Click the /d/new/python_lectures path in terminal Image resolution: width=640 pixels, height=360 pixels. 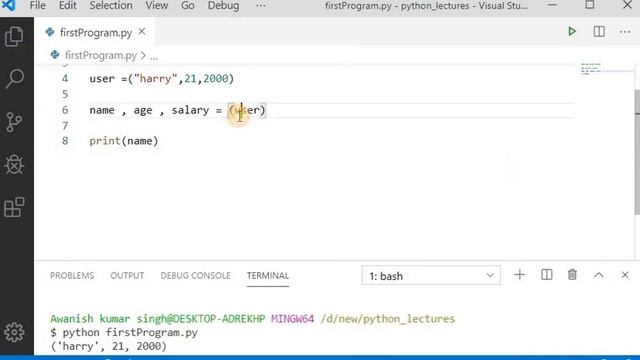(387, 319)
